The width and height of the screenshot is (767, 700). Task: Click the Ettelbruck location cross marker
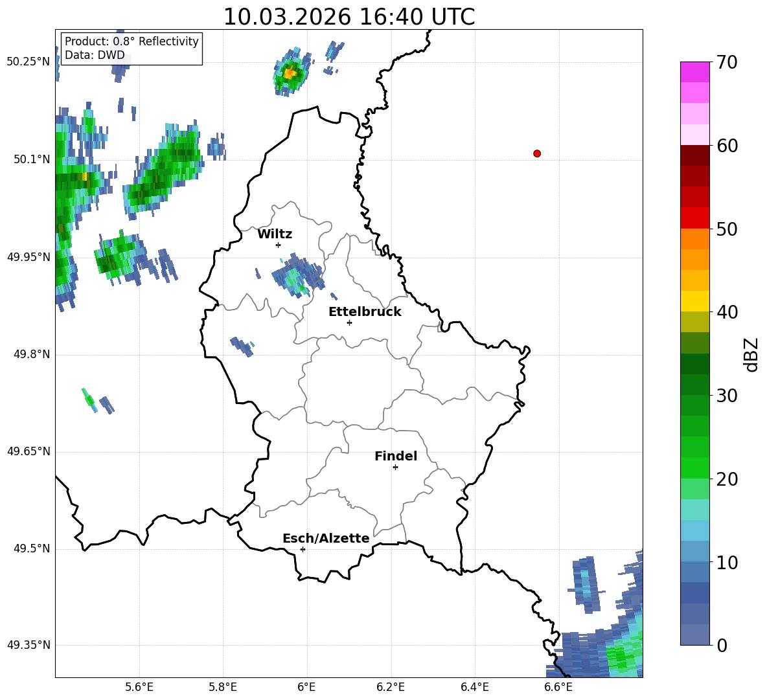(x=349, y=322)
